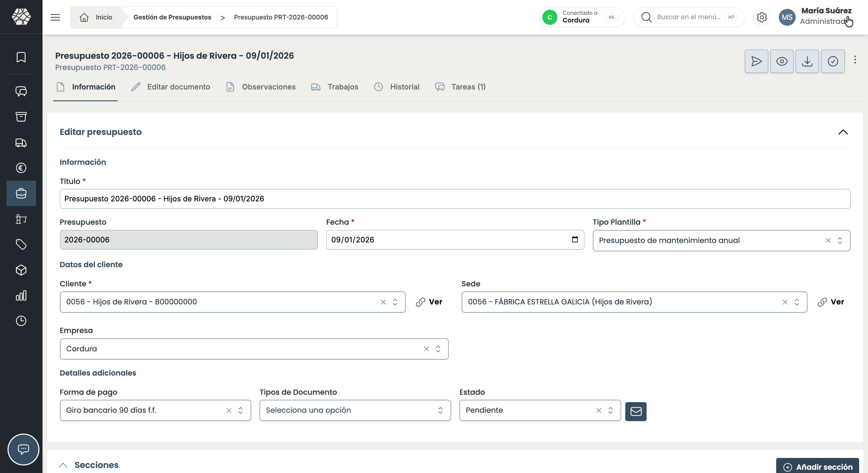Open the Empresa dropdown showing Cordura
This screenshot has height=473, width=868.
pyautogui.click(x=254, y=349)
